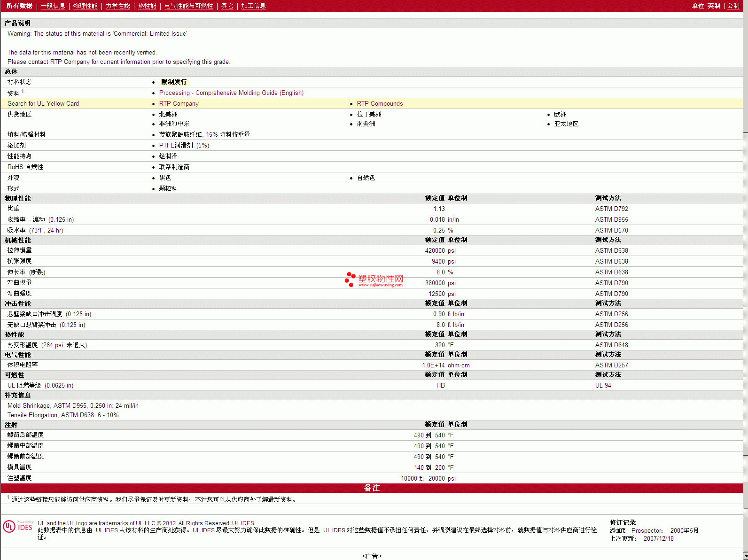Select the Mold Shrinkage supplementary info line
Viewport: 748px width, 560px height.
(73, 406)
